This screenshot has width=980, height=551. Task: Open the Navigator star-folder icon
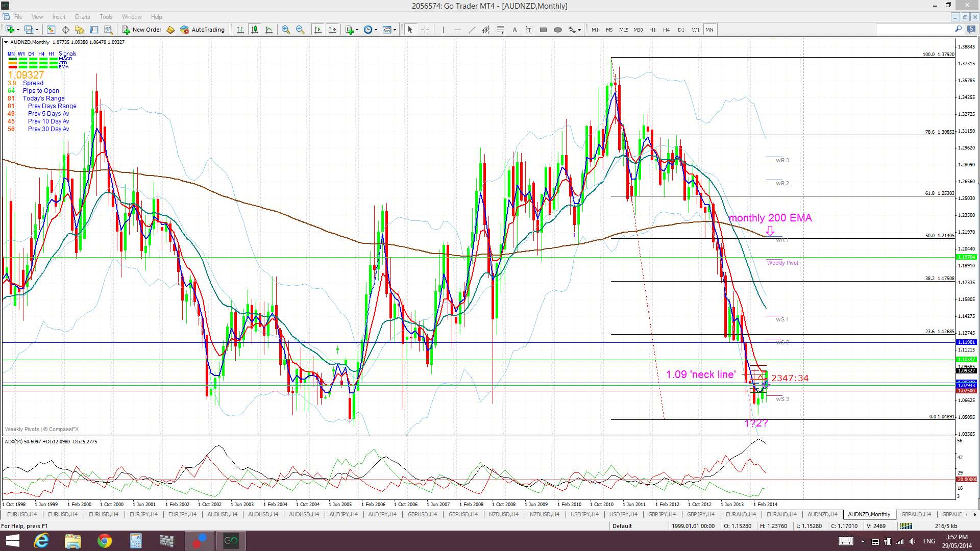(80, 30)
